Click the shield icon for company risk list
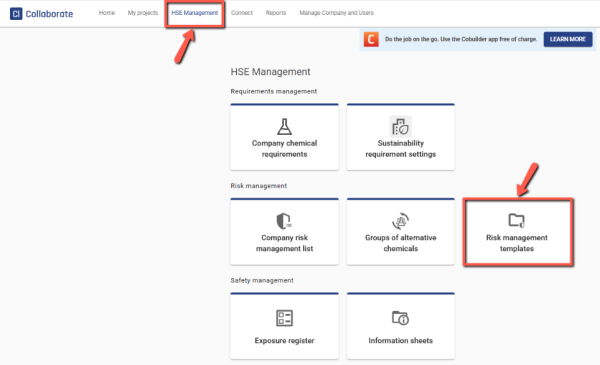 pos(284,221)
